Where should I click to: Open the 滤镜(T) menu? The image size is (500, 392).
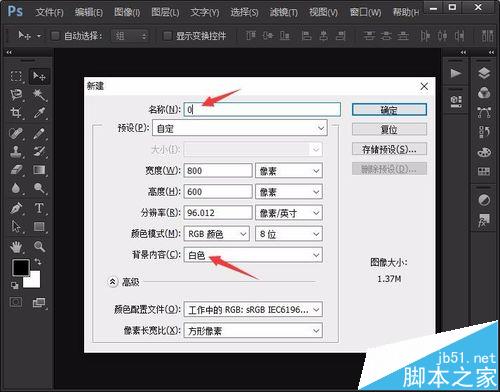(284, 12)
